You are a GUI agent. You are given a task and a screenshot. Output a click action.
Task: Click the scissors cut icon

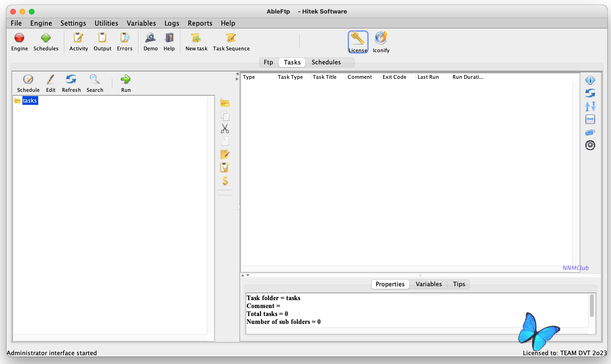(225, 129)
